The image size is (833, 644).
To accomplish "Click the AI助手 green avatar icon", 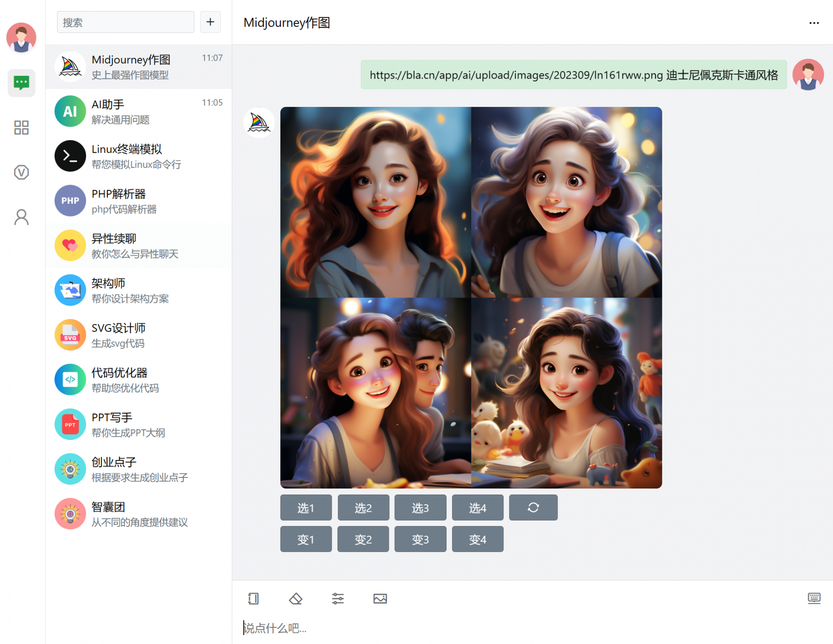I will (x=70, y=111).
